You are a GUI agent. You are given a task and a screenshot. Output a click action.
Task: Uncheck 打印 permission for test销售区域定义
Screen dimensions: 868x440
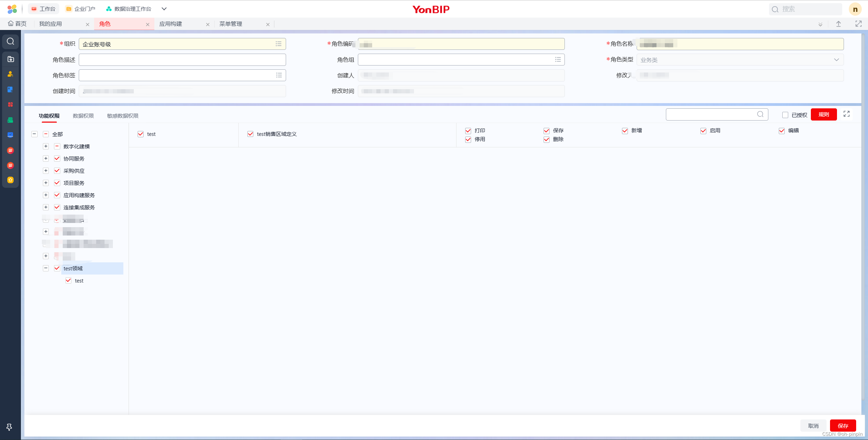coord(468,131)
